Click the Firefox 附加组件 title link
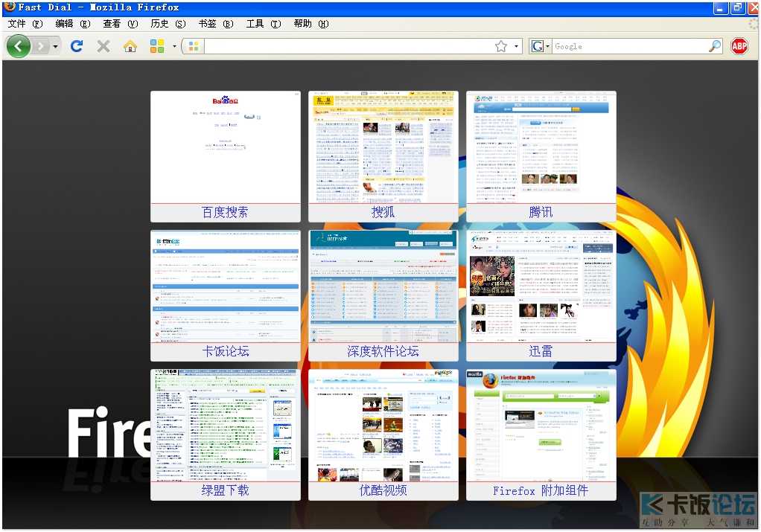Viewport: 761px width, 532px height. (x=541, y=491)
